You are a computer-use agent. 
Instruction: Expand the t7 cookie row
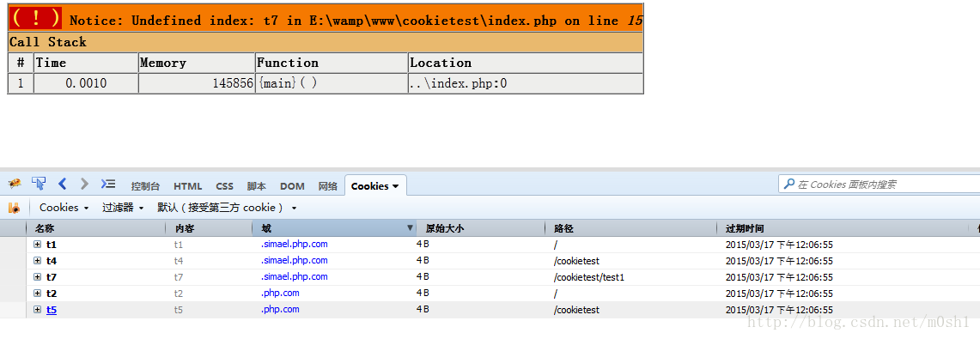click(38, 277)
